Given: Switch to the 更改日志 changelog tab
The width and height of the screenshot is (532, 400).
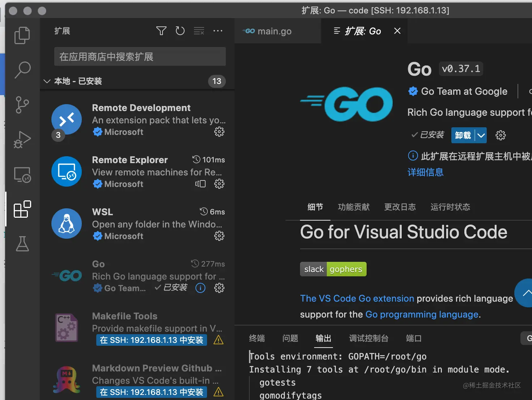Looking at the screenshot, I should [400, 207].
